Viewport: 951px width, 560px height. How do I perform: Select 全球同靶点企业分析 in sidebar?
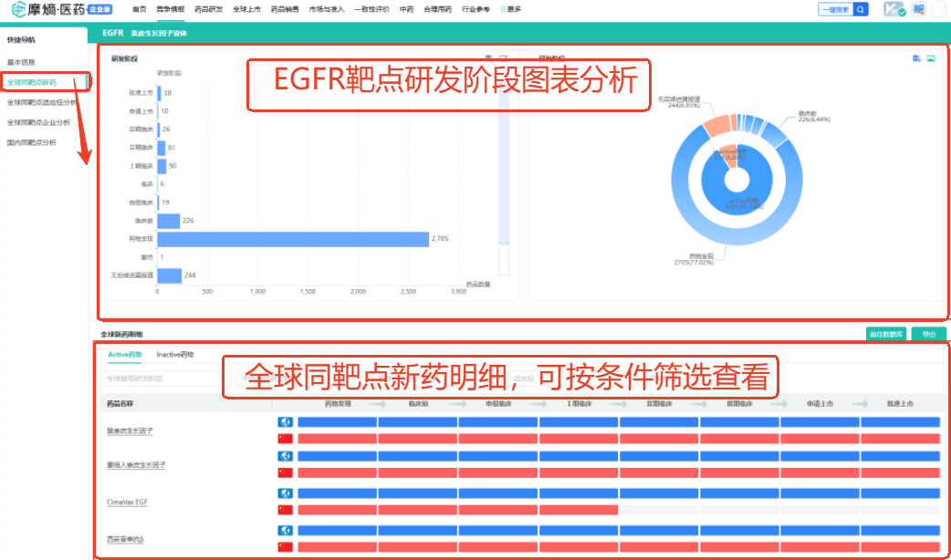click(38, 122)
